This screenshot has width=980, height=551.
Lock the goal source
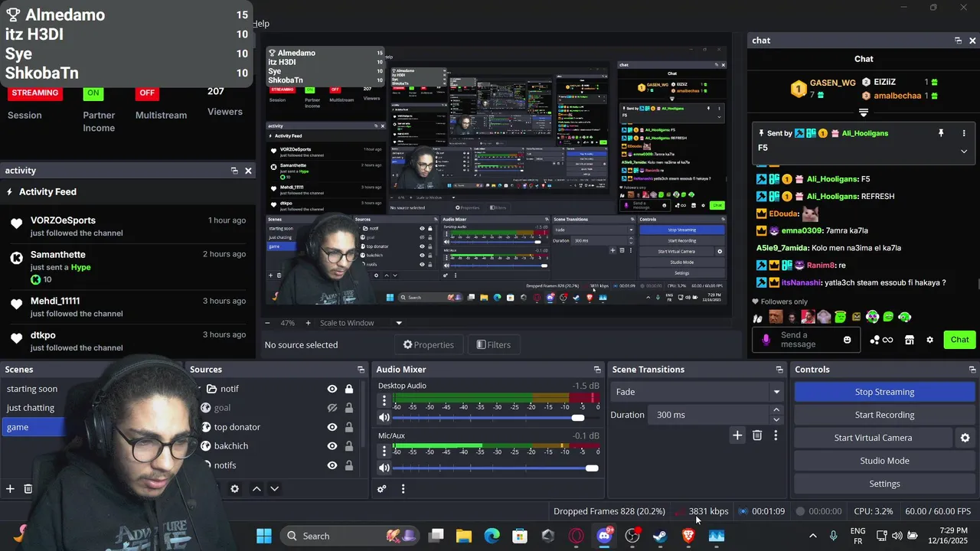click(349, 408)
